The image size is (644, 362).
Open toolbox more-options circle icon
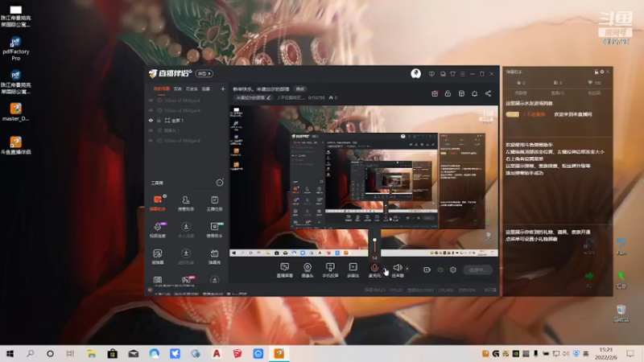point(220,183)
